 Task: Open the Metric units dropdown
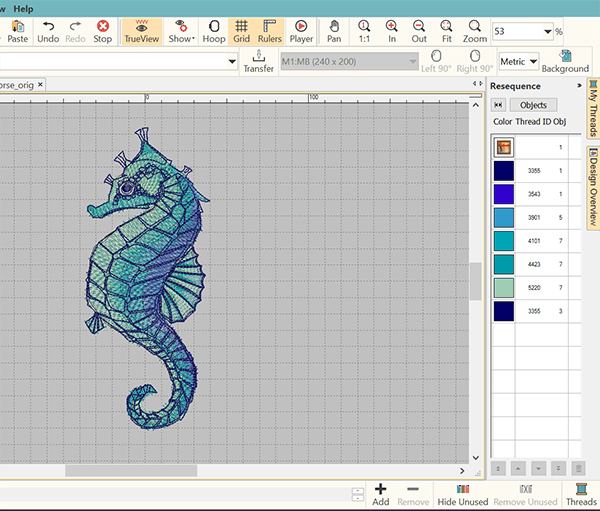point(533,62)
